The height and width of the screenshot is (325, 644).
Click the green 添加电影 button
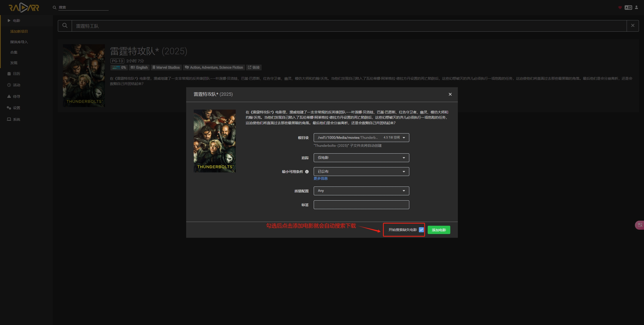[439, 230]
